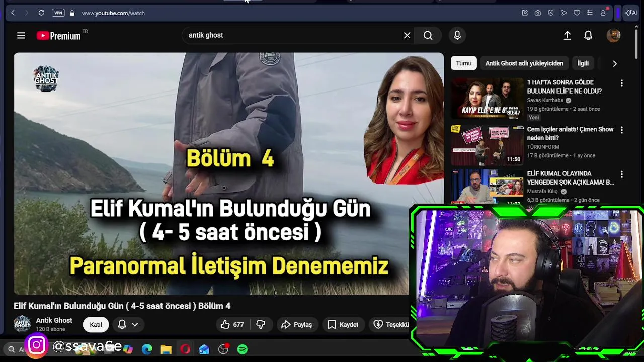Go back with the browser back arrow
Viewport: 644px width, 362px height.
pos(13,13)
